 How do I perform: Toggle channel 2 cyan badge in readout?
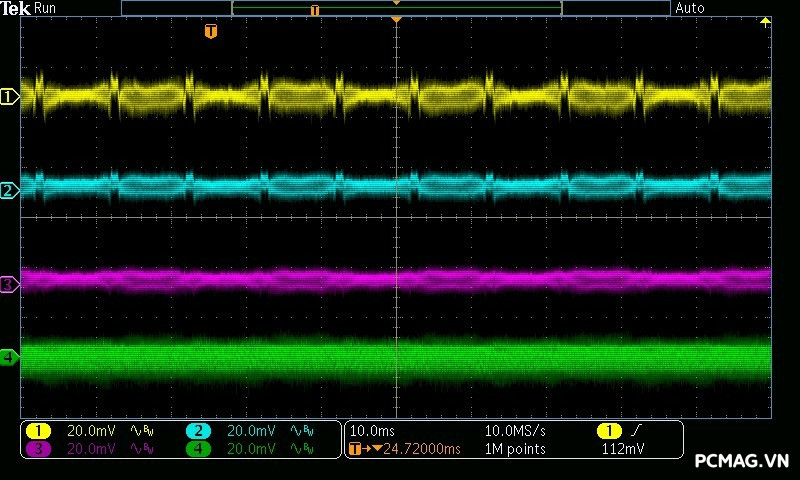[198, 430]
